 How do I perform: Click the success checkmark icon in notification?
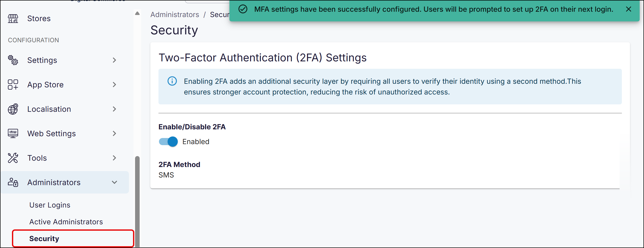(x=243, y=9)
